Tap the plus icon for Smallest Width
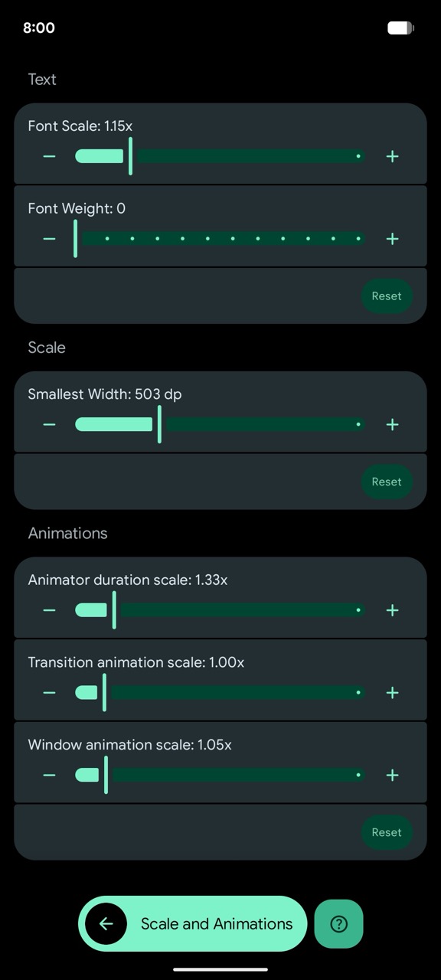Screen dimensions: 441x980 pos(391,424)
